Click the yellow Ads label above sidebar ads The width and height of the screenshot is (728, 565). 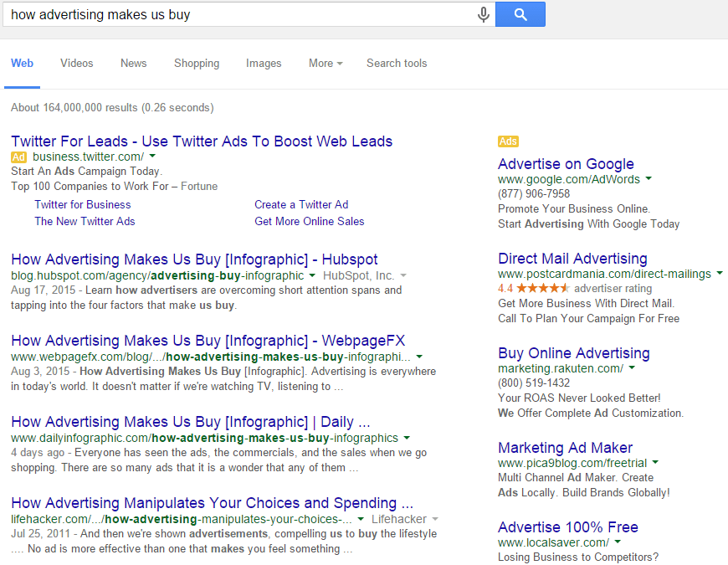[508, 141]
